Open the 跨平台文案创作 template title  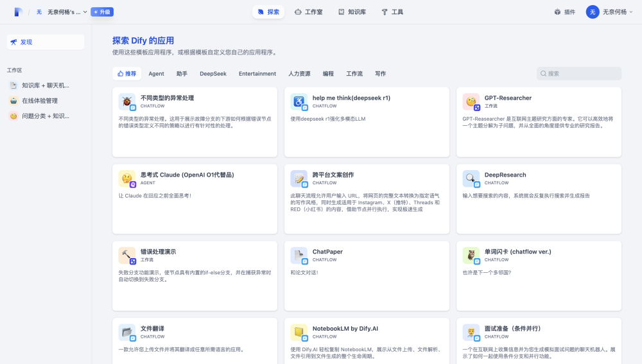tap(333, 175)
